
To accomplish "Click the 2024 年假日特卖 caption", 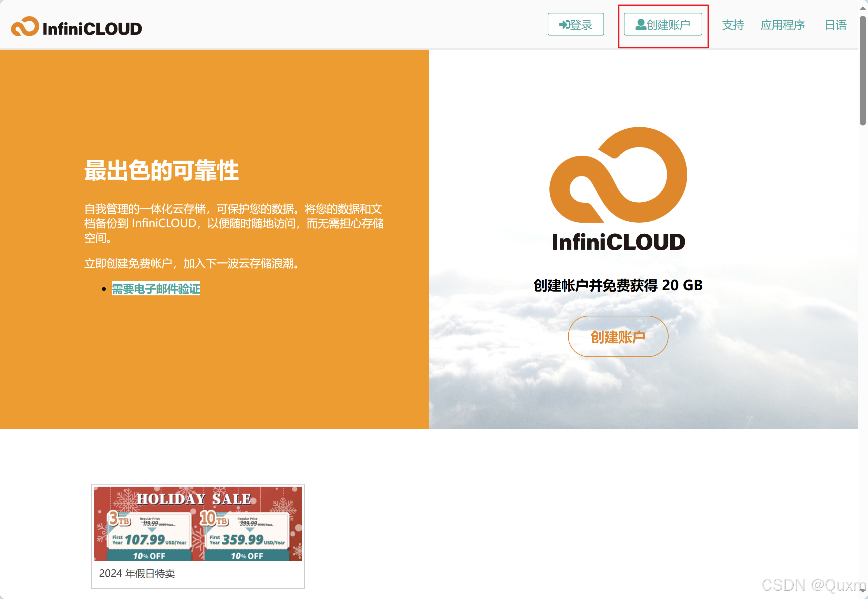I will (137, 573).
